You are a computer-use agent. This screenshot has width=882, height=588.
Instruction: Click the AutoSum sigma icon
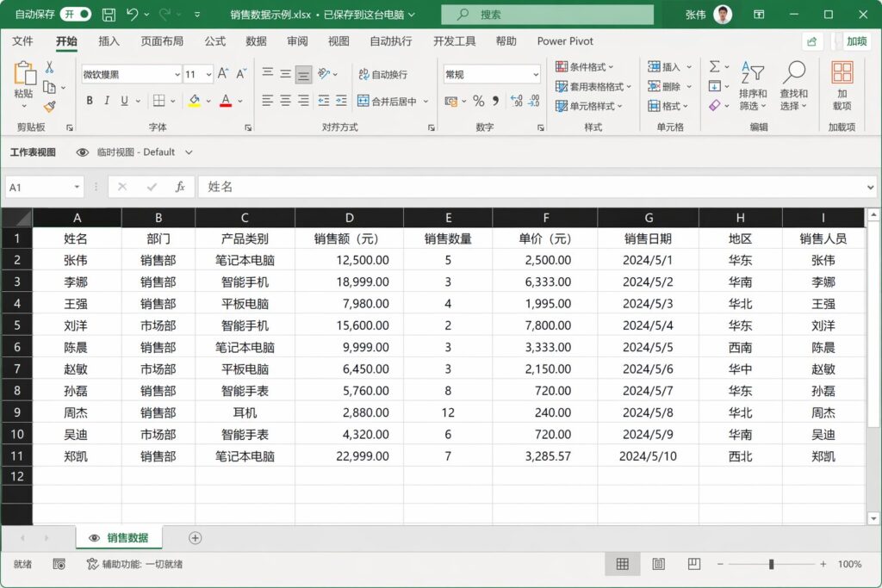tap(714, 67)
